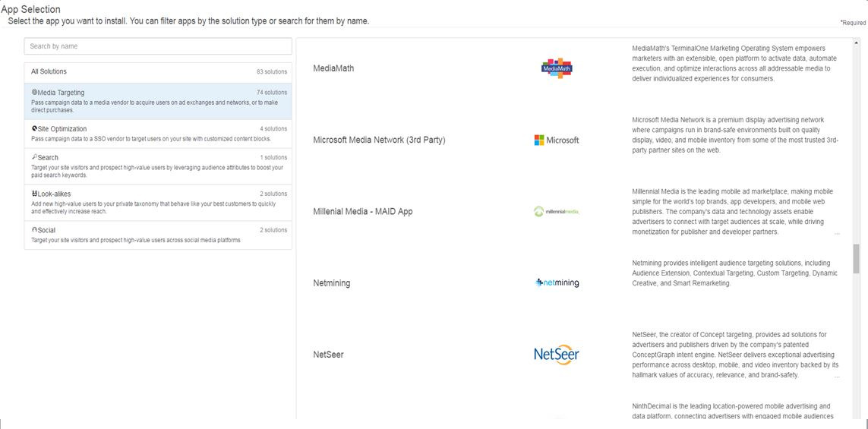Expand truncated Millennial Media description ellipsis
The height and width of the screenshot is (429, 868).
tap(836, 233)
